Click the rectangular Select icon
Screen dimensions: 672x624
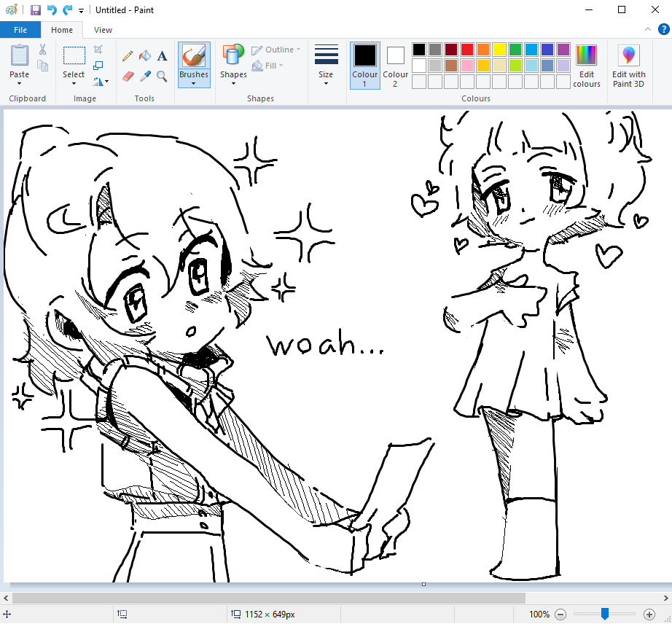pos(74,55)
